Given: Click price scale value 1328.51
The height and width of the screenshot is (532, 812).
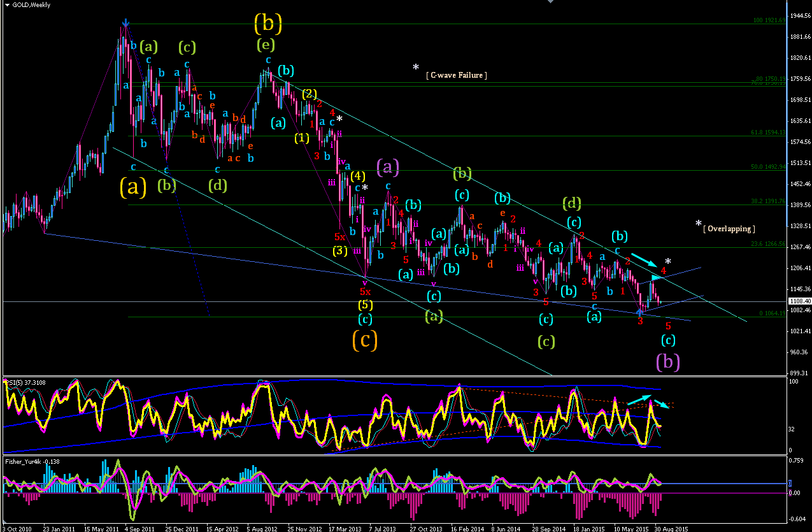Looking at the screenshot, I should click(799, 226).
